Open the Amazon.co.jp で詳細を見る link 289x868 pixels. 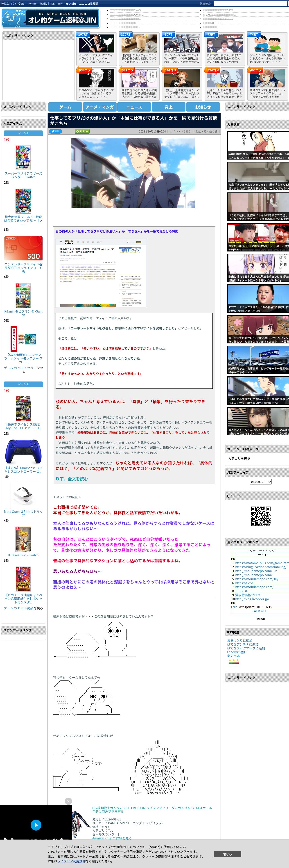112,838
